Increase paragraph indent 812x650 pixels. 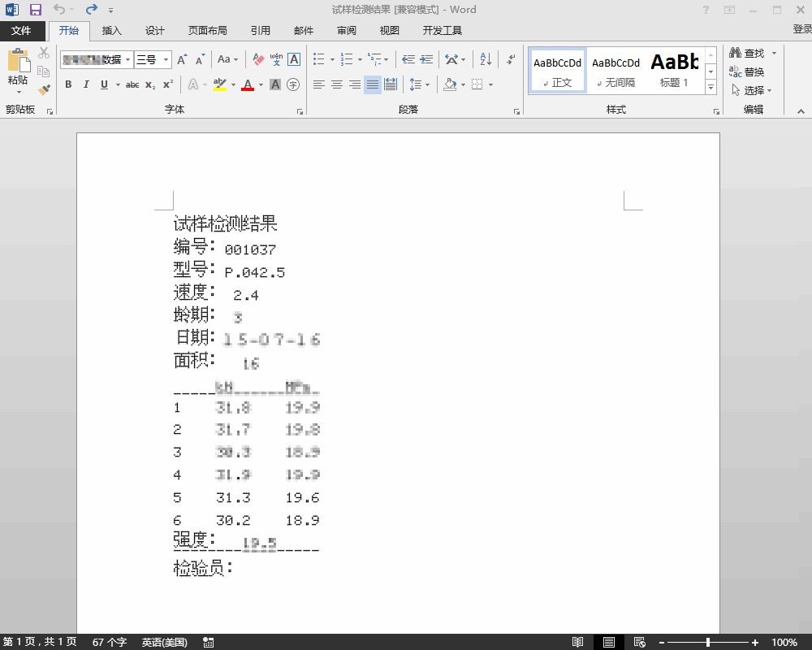[x=426, y=59]
